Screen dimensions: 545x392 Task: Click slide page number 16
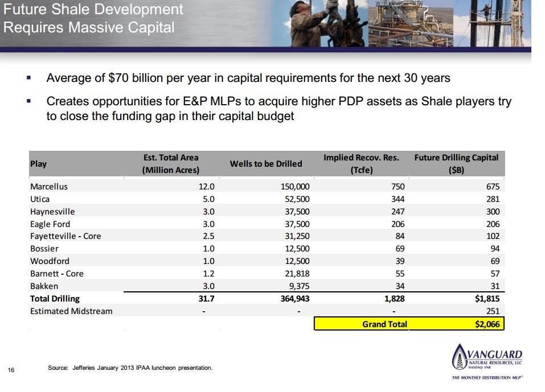point(11,370)
